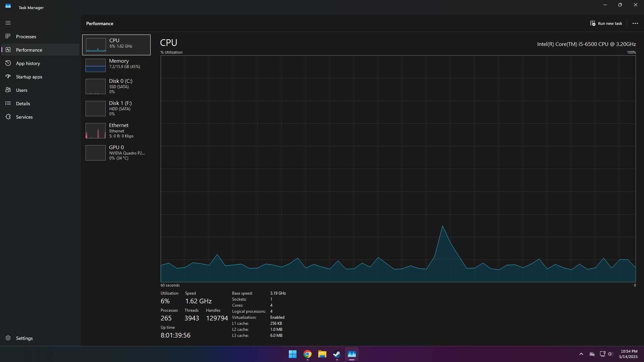Click the Users people icon
Viewport: 644px width, 362px height.
[x=8, y=90]
